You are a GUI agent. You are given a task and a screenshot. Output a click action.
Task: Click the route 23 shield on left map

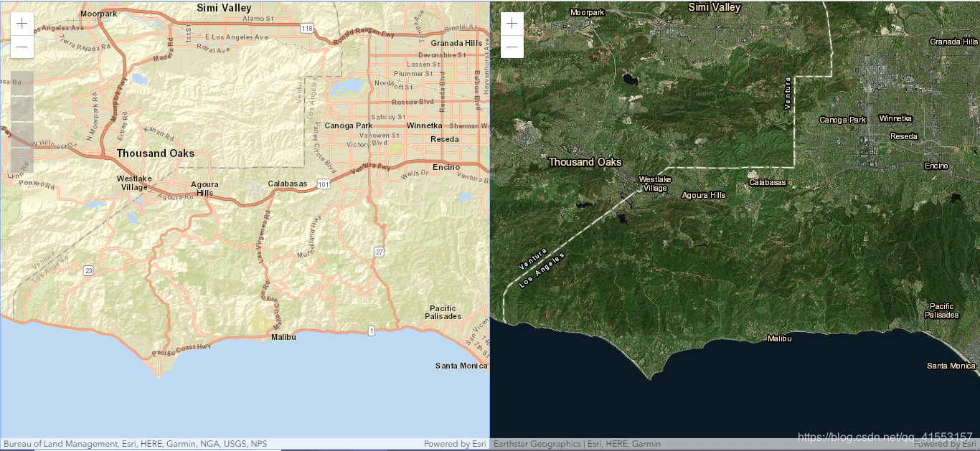click(88, 270)
